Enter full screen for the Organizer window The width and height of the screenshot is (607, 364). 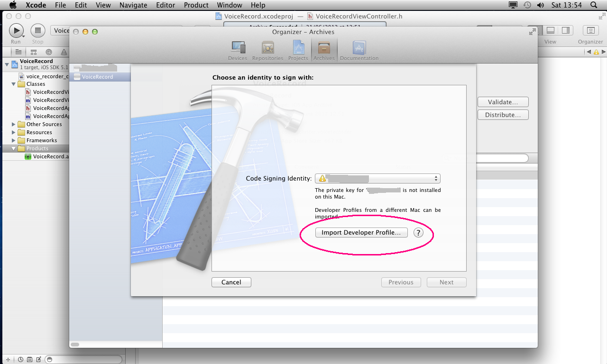pyautogui.click(x=533, y=32)
